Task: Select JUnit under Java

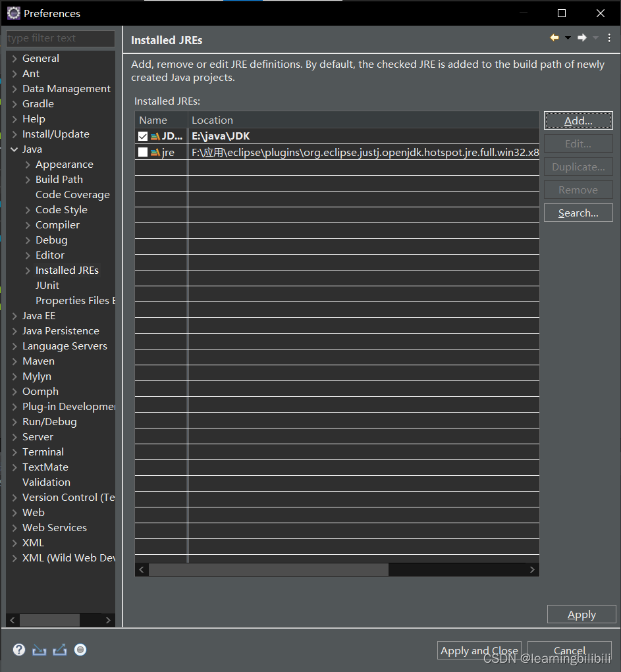Action: pos(47,286)
